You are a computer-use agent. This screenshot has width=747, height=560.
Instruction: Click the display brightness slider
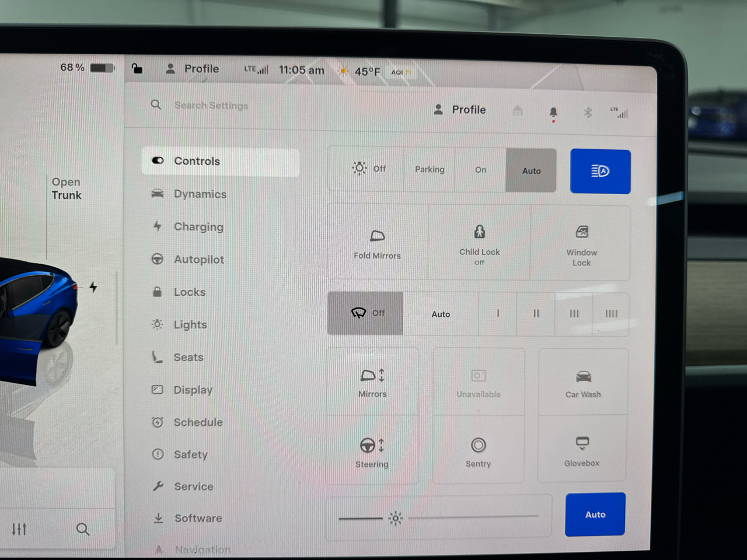point(438,517)
